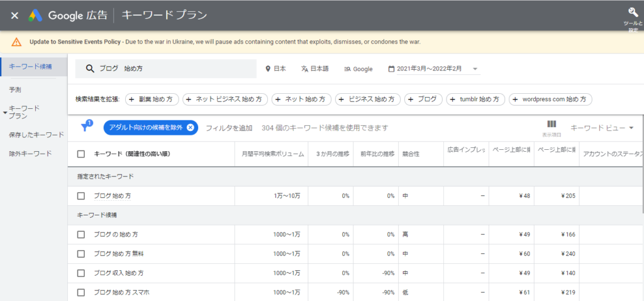Add ネット 始め 方 suggestion chip
644x301 pixels.
tap(301, 99)
